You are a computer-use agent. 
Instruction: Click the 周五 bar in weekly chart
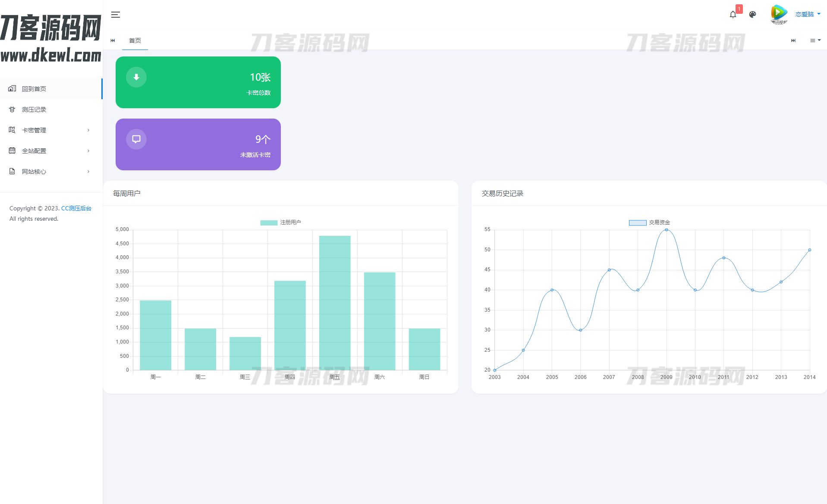click(335, 303)
